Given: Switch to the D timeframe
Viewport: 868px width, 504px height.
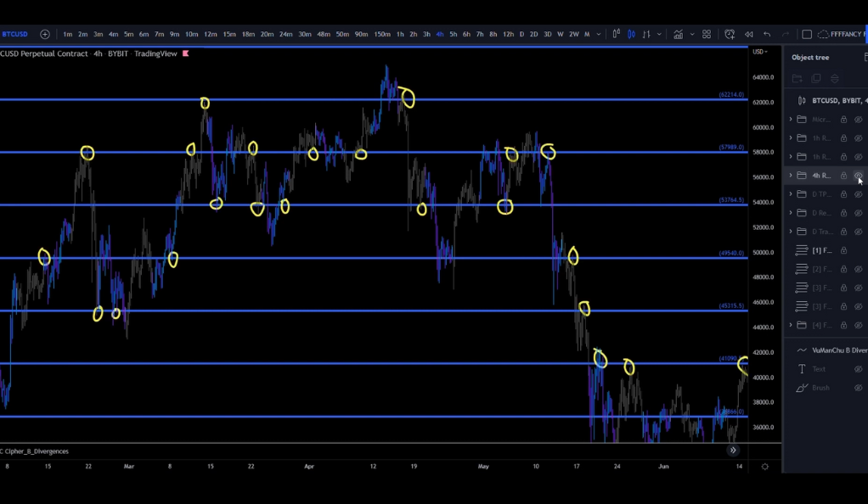Looking at the screenshot, I should pos(521,34).
